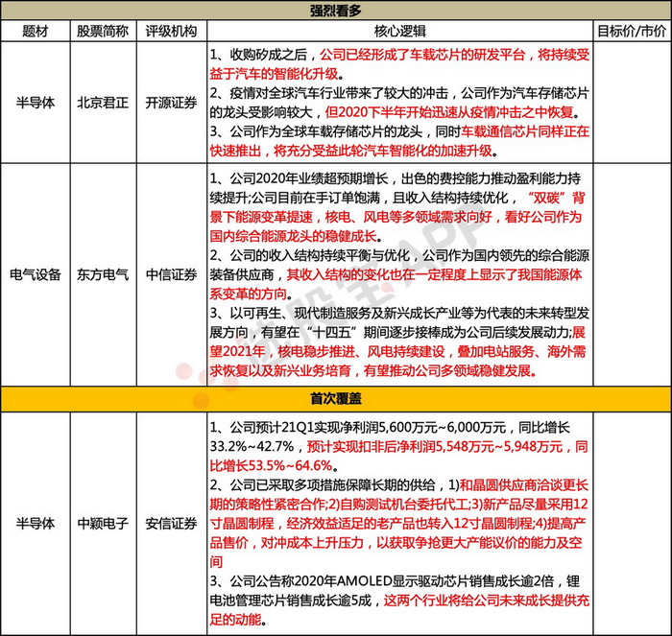Select the 中信证券 rating agency cell
Viewport: 672px width, 636px height.
(x=171, y=274)
